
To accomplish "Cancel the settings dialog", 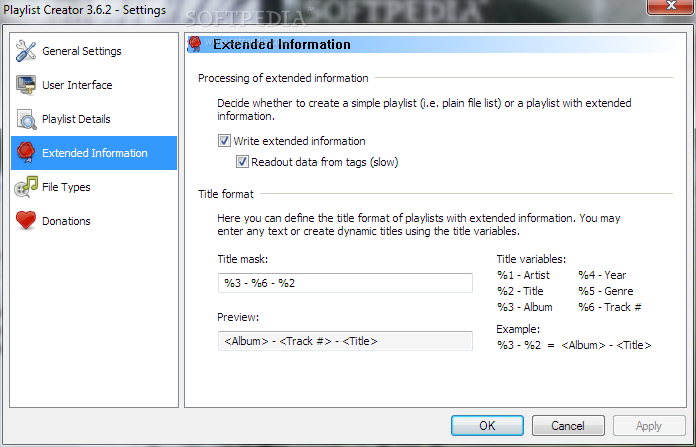I will click(x=568, y=426).
